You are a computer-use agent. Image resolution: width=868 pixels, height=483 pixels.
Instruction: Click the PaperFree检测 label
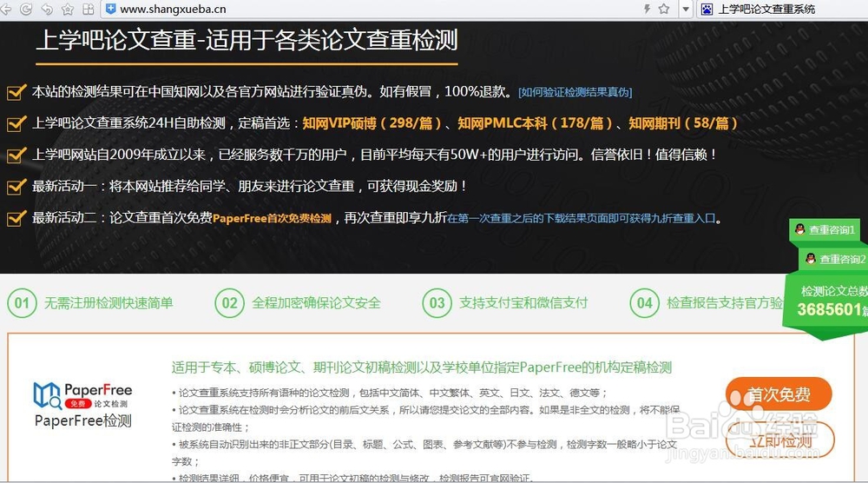pyautogui.click(x=83, y=421)
